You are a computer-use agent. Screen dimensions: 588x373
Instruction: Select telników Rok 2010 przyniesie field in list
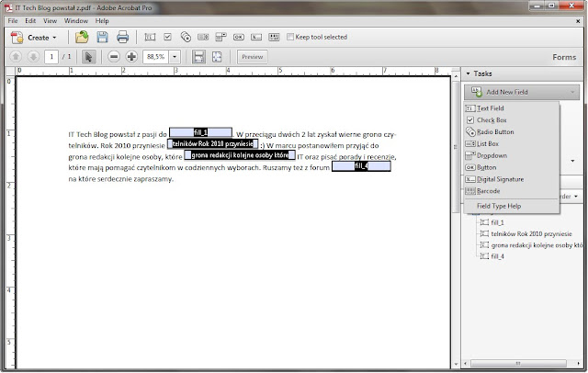click(x=531, y=234)
